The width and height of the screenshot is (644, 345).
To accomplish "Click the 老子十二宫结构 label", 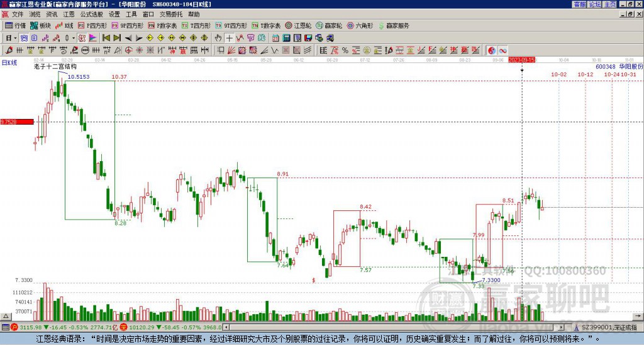I will click(55, 66).
